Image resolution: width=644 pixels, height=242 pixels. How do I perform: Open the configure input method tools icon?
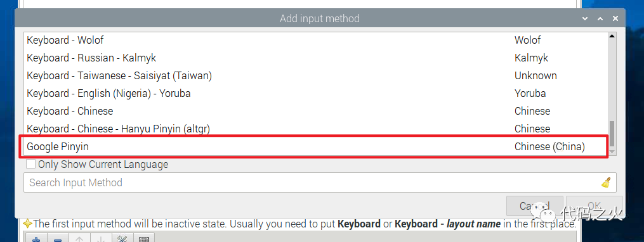122,238
